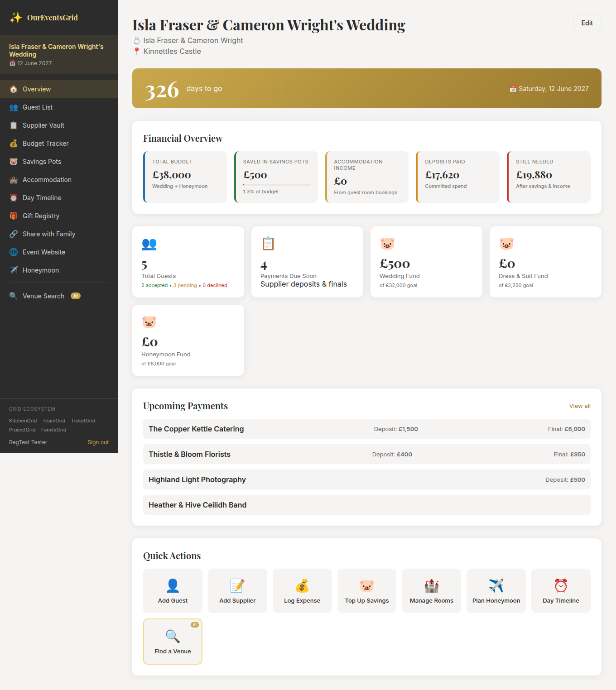This screenshot has width=616, height=690.
Task: Click the piggy icon on Dress & Suit Fund card
Action: coord(506,244)
